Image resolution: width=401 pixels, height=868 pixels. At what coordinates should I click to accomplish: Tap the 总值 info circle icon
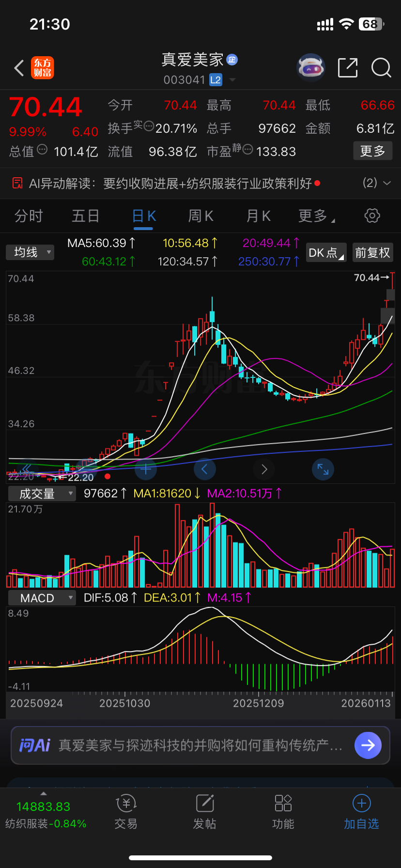tap(42, 149)
